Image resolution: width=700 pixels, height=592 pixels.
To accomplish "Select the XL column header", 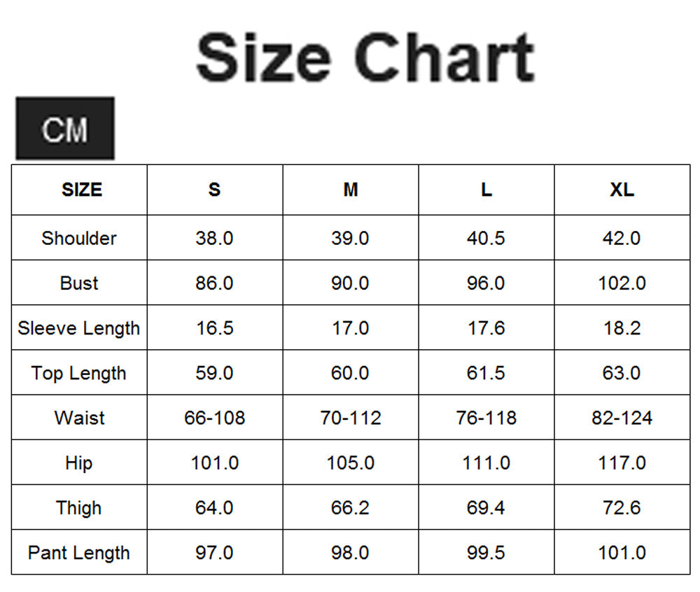I will click(x=622, y=190).
